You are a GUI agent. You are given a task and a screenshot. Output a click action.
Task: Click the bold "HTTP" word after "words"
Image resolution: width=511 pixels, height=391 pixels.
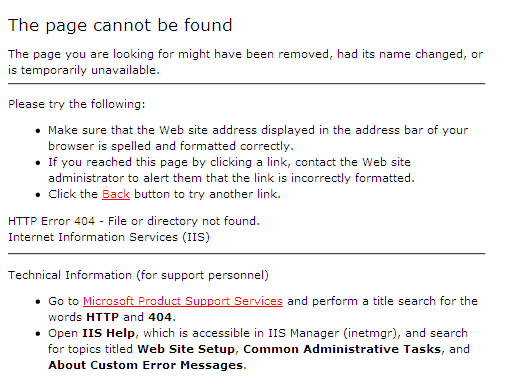(102, 317)
